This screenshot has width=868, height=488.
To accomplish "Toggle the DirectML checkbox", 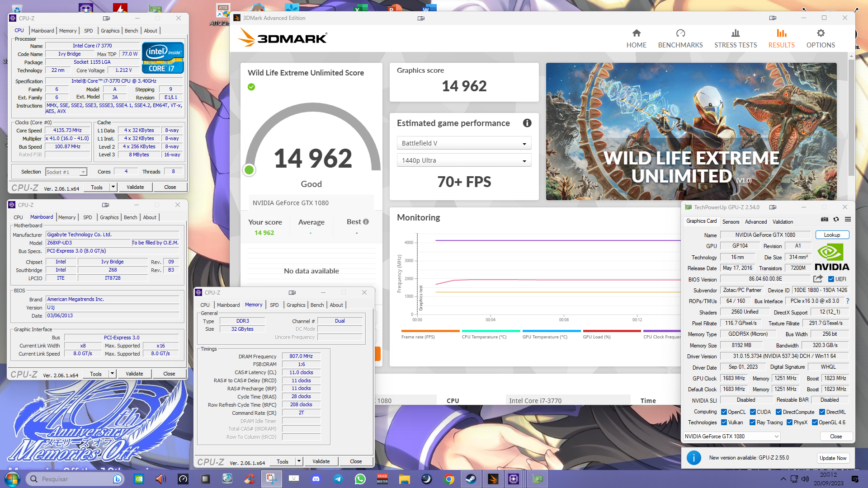I will pyautogui.click(x=822, y=412).
